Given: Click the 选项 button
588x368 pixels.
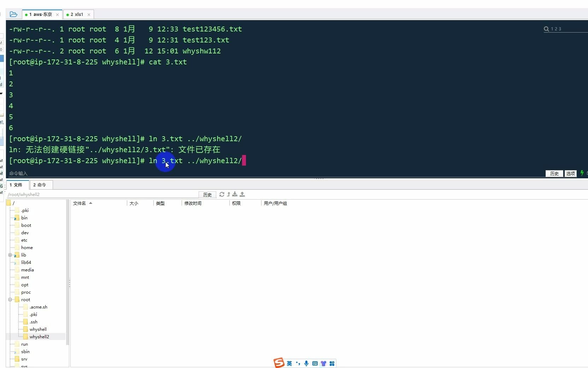Looking at the screenshot, I should coord(570,174).
